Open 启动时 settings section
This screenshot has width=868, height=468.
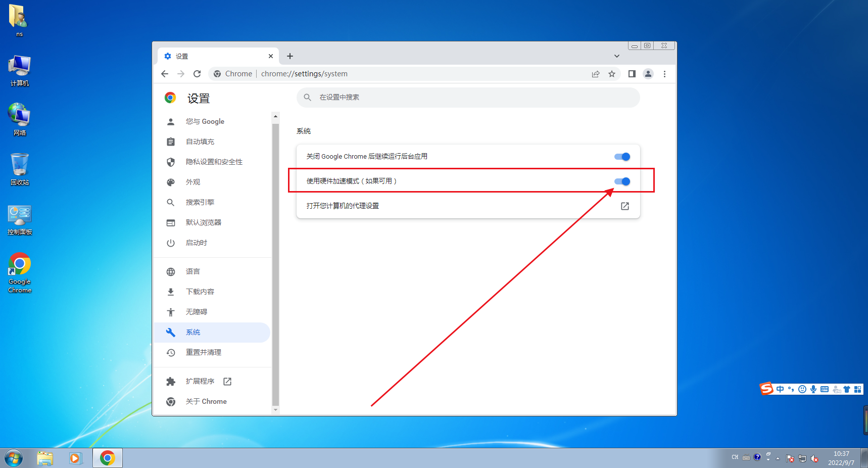tap(213, 243)
